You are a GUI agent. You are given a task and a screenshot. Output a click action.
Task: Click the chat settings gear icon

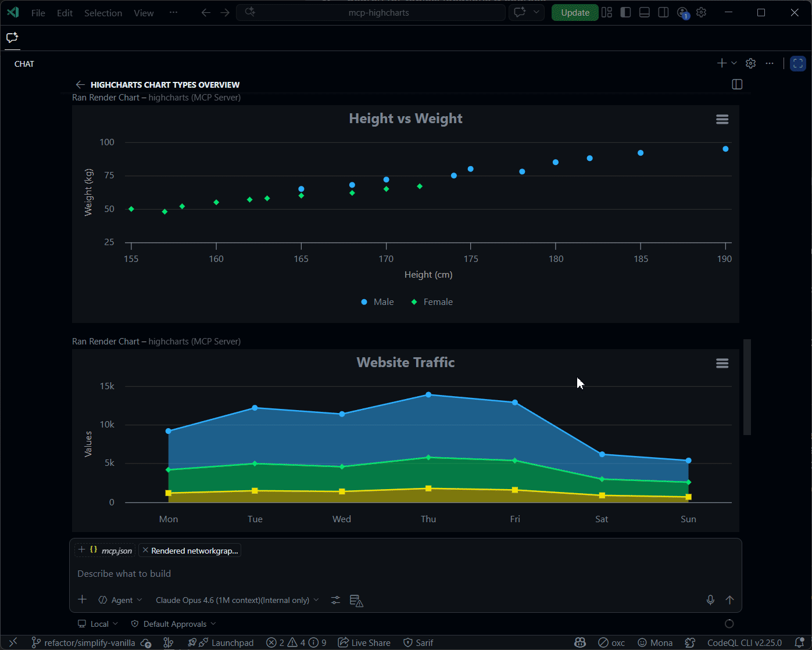(x=750, y=63)
